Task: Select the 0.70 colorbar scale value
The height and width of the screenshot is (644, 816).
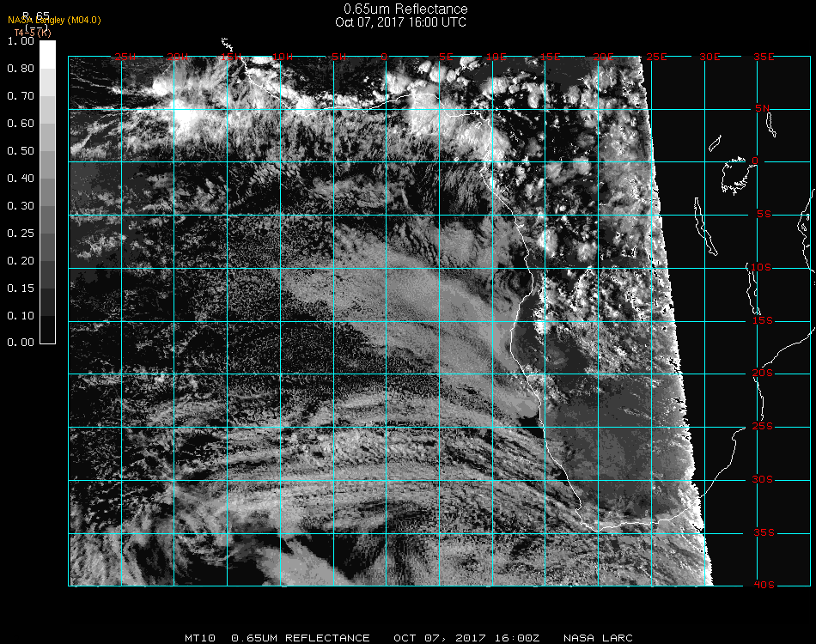Action: (x=21, y=95)
